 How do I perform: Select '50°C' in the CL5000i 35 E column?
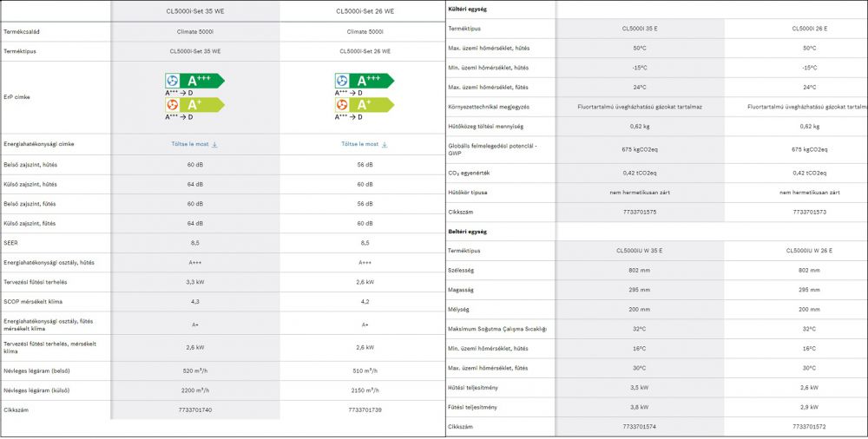coord(640,49)
